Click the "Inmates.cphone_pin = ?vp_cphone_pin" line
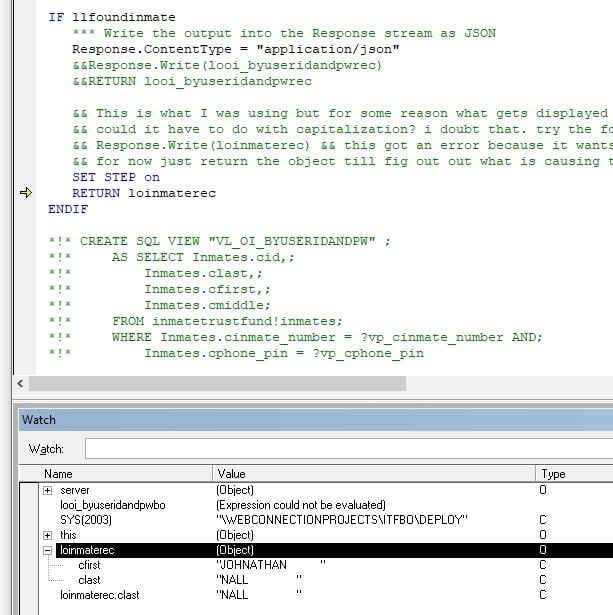The image size is (613, 615). (x=236, y=353)
